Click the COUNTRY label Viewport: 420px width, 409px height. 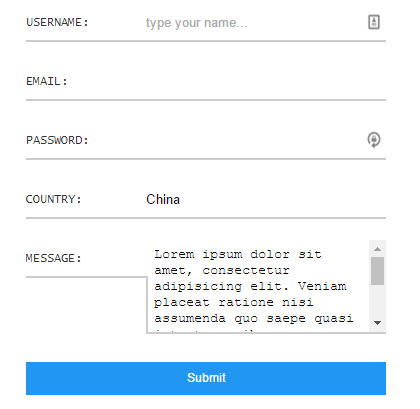click(x=53, y=199)
